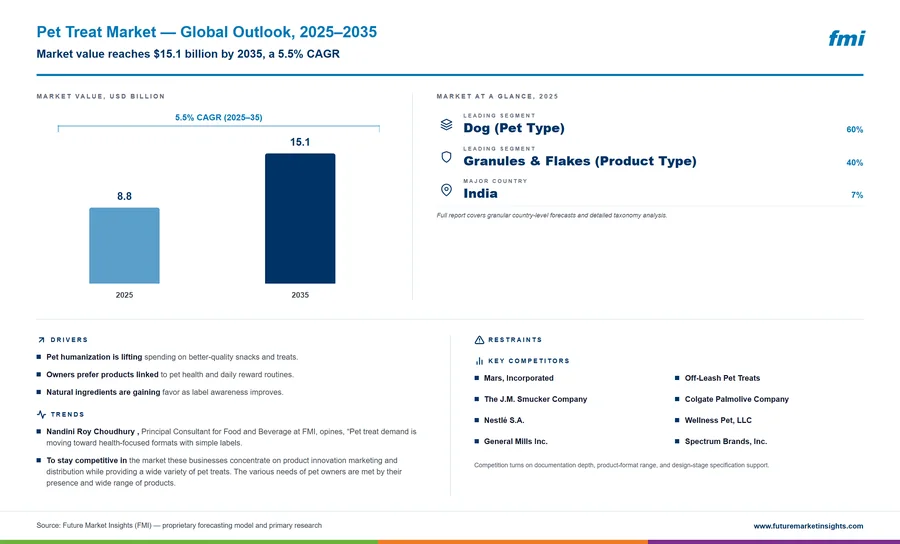Click Mars, Incorporated competitor
This screenshot has width=900, height=544.
coord(518,378)
